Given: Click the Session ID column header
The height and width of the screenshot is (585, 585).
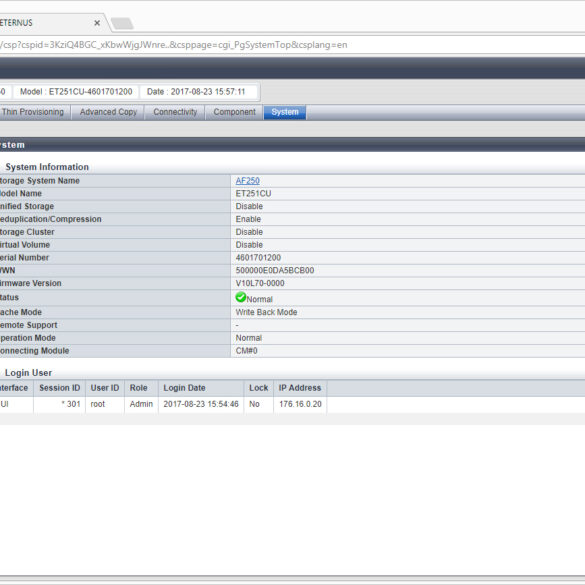Looking at the screenshot, I should point(60,388).
